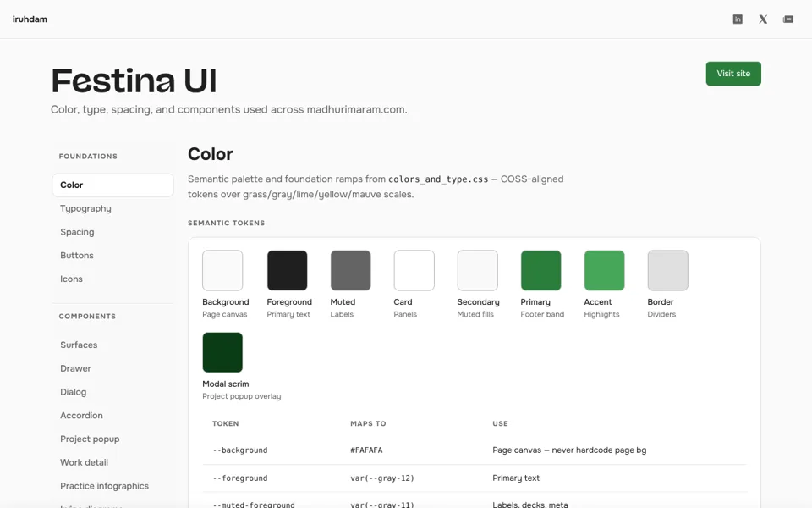Select the Accent green swatch
812x508 pixels.
tap(604, 271)
